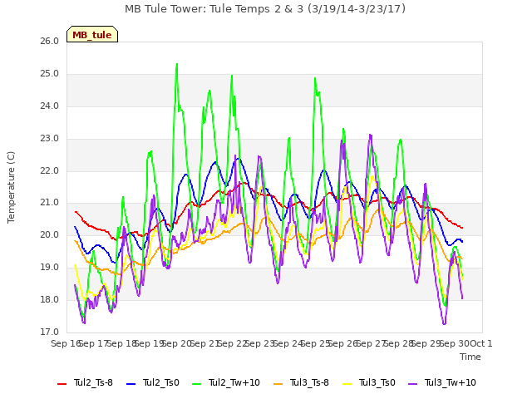
Task: Click the 22.0 y-axis tick label
Action: click(x=49, y=170)
